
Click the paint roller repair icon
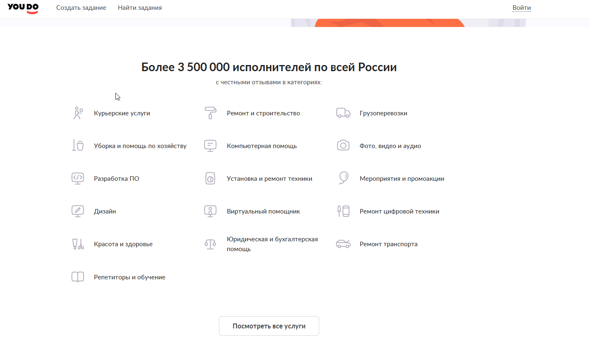(x=210, y=113)
